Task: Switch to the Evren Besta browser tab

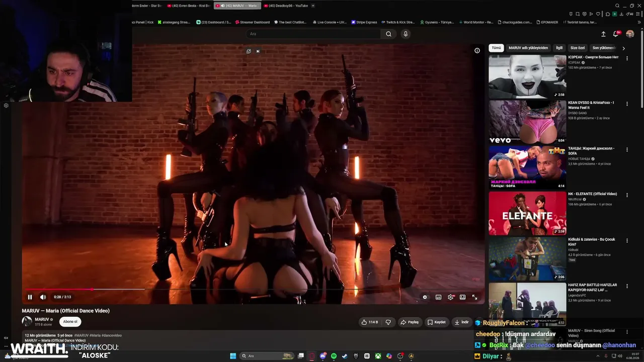Action: click(190, 6)
